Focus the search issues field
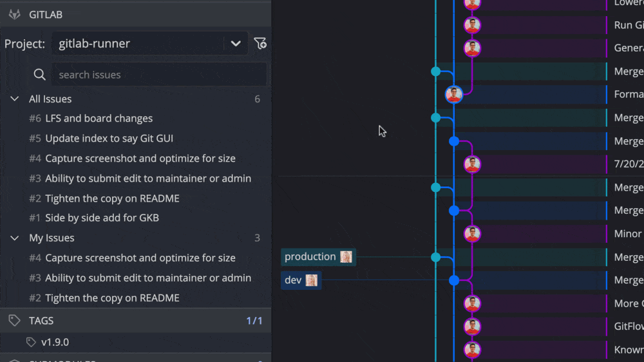Viewport: 644px width, 362px height. pyautogui.click(x=159, y=75)
